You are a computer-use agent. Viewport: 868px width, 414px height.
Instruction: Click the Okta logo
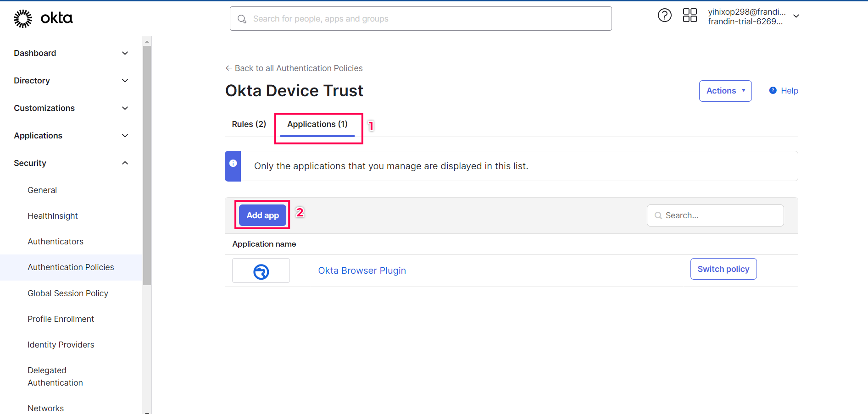[x=44, y=18]
